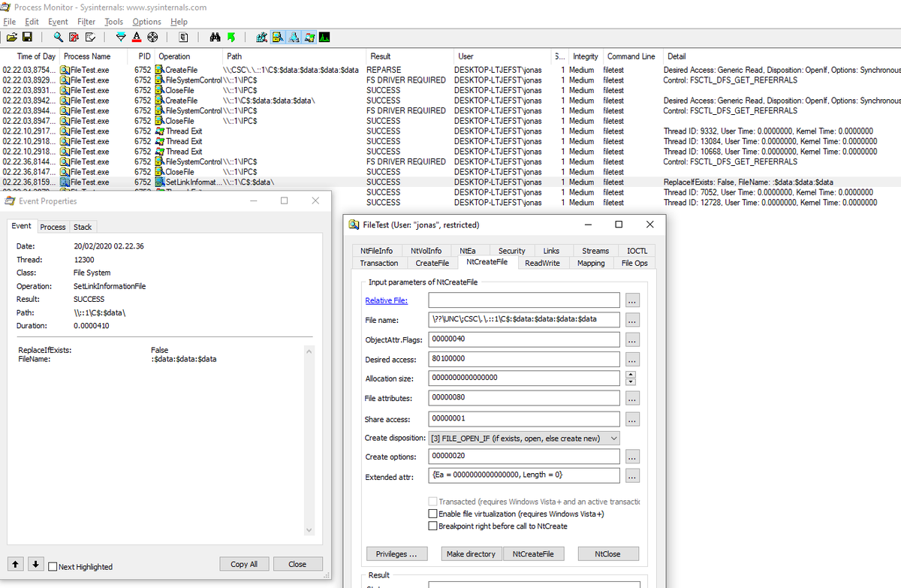
Task: Open Create options ellipsis picker
Action: tap(632, 457)
